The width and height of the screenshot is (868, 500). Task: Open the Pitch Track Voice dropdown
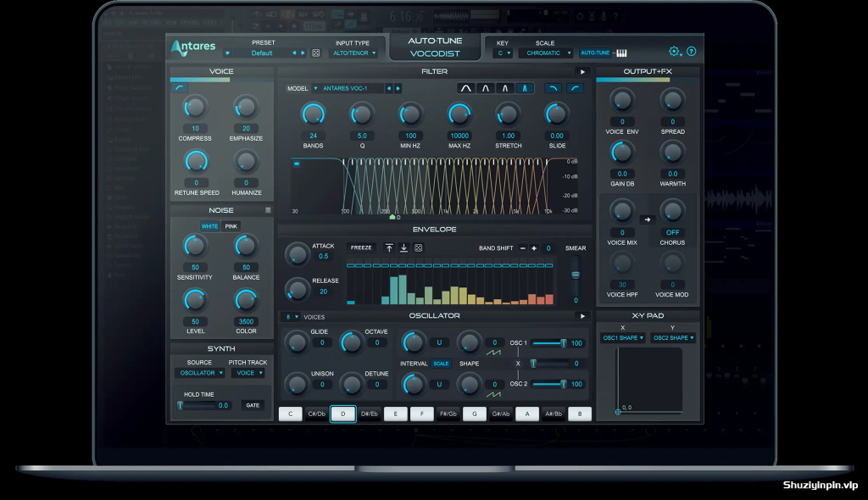pyautogui.click(x=248, y=373)
